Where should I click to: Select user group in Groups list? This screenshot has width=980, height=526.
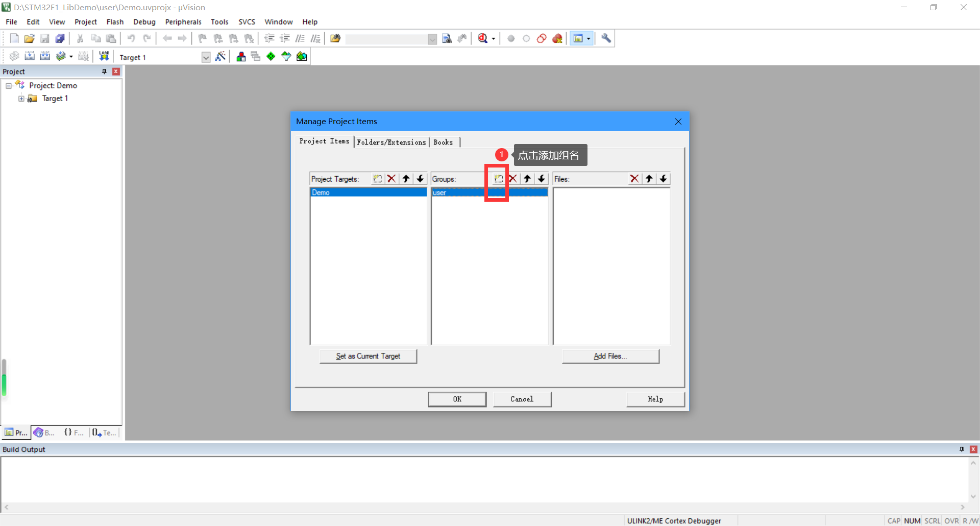coord(489,193)
